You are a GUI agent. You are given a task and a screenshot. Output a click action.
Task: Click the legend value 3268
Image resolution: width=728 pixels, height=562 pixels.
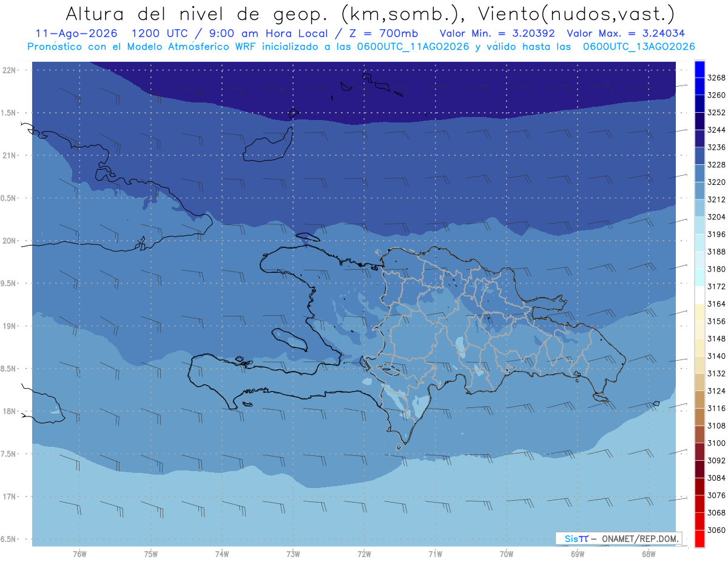click(716, 78)
